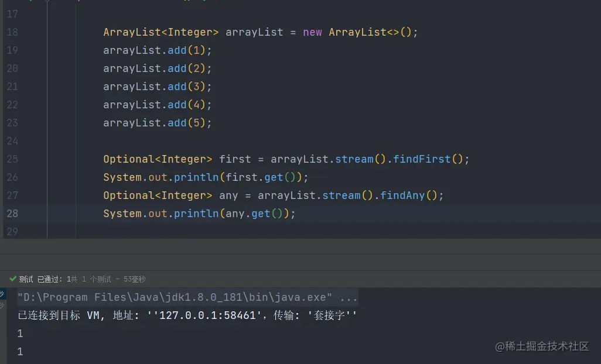Click line number 17 in the gutter
Screen dimensions: 601x364
click(12, 14)
